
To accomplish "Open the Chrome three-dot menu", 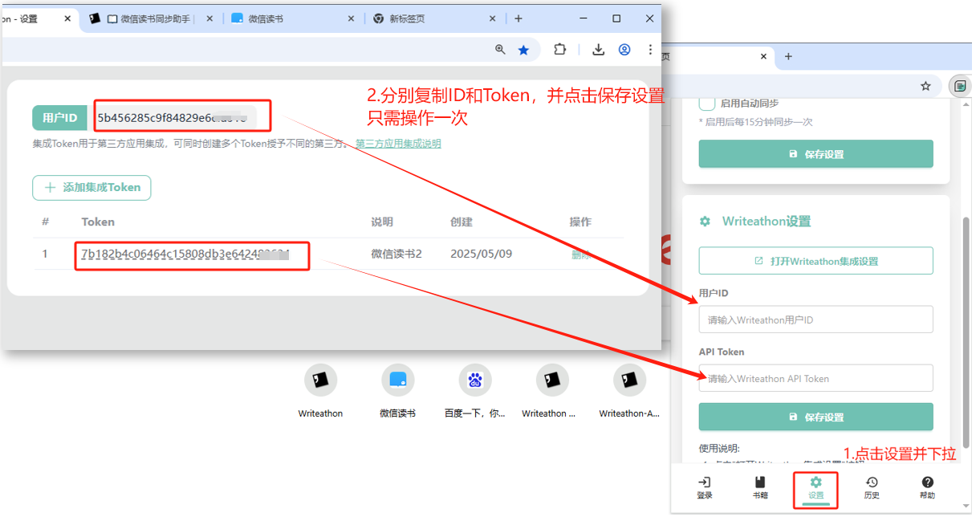I will [650, 50].
